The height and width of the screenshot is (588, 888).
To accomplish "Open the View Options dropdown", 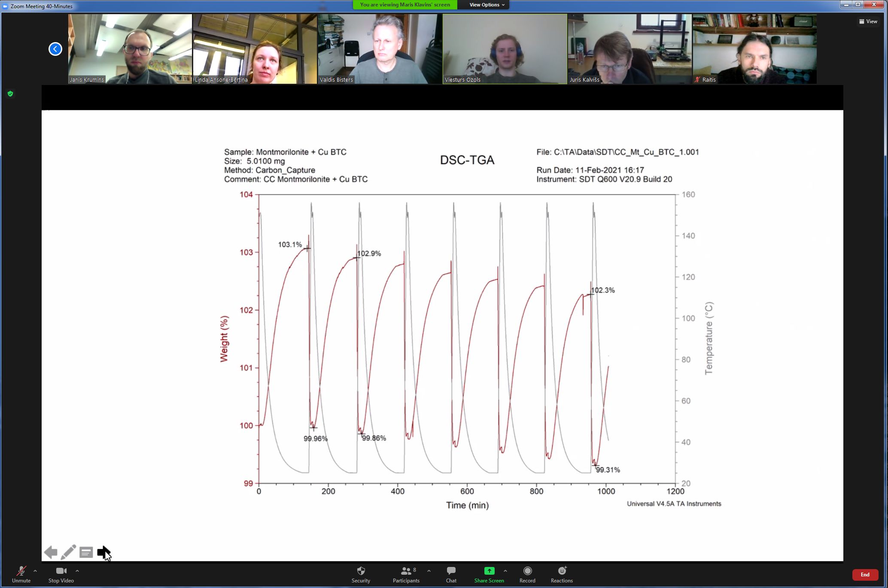I will coord(487,5).
